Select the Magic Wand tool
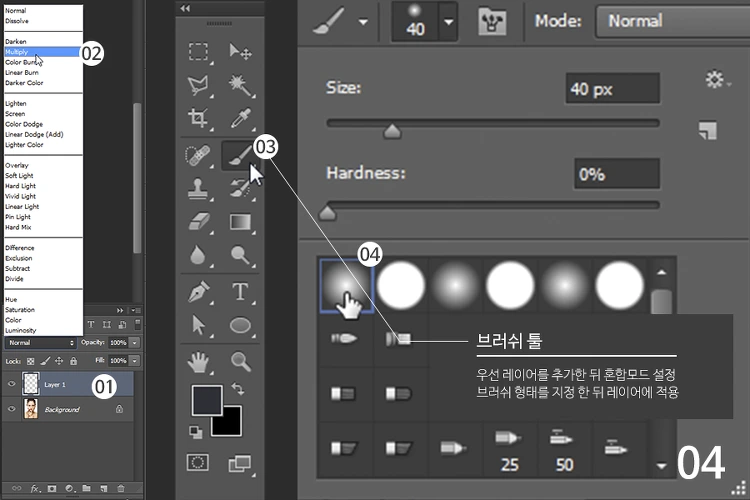750x500 pixels. click(240, 85)
